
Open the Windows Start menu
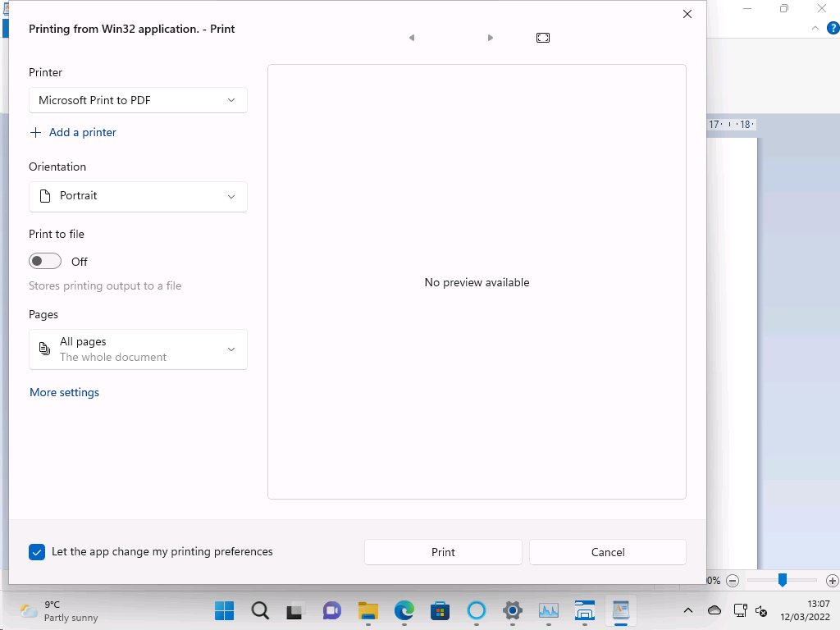[225, 610]
